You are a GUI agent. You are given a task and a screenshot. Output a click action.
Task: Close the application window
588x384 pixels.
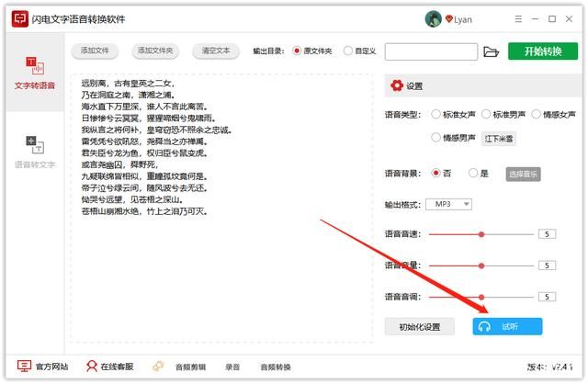tap(569, 18)
